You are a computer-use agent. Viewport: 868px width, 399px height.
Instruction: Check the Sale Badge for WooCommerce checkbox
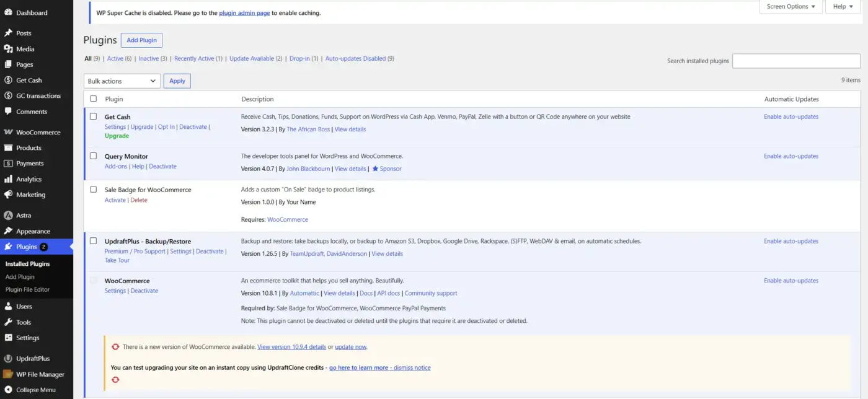click(94, 190)
